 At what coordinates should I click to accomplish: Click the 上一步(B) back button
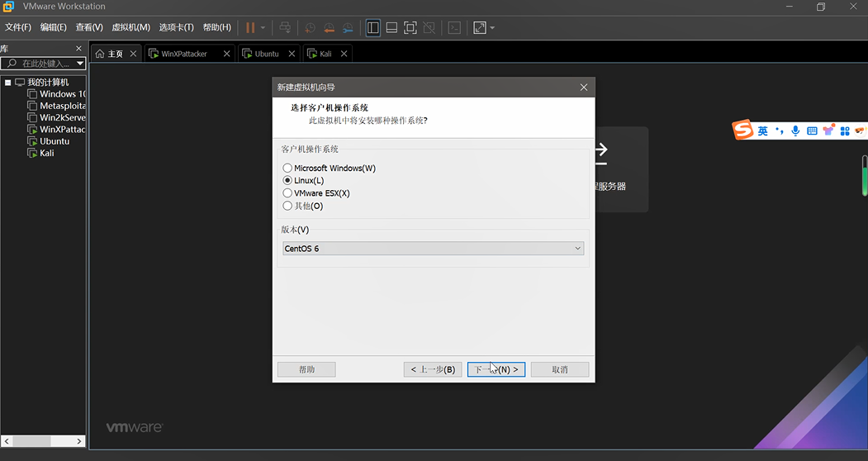click(433, 369)
